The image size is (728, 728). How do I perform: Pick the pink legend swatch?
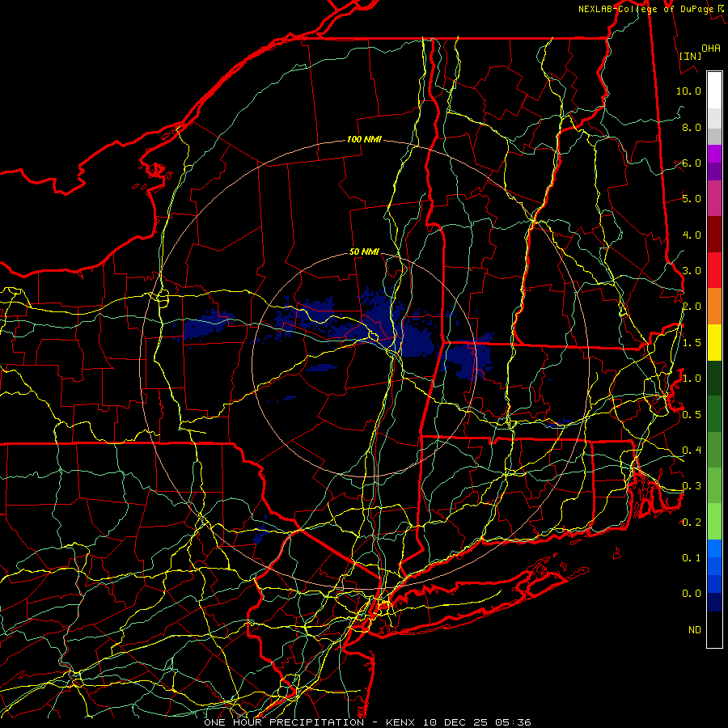[714, 199]
